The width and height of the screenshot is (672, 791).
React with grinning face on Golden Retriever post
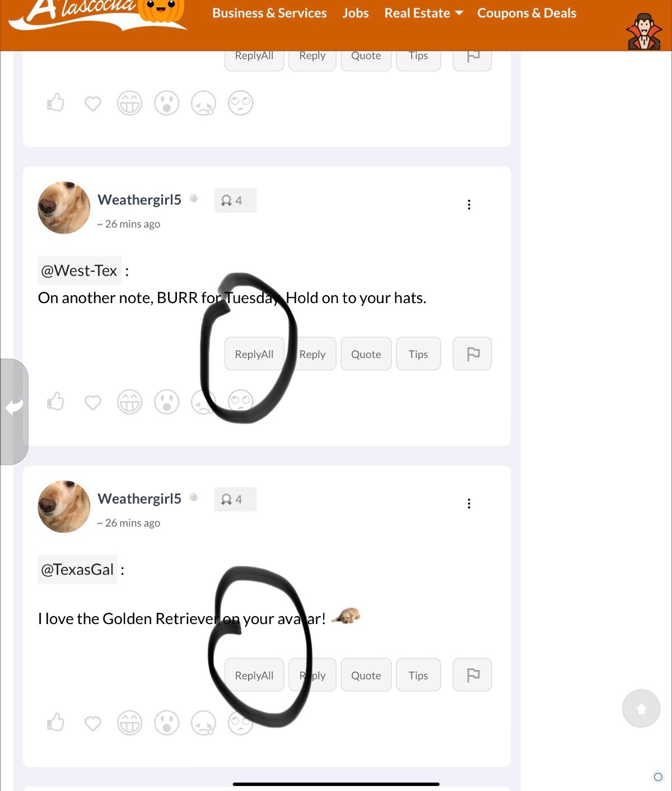[129, 723]
